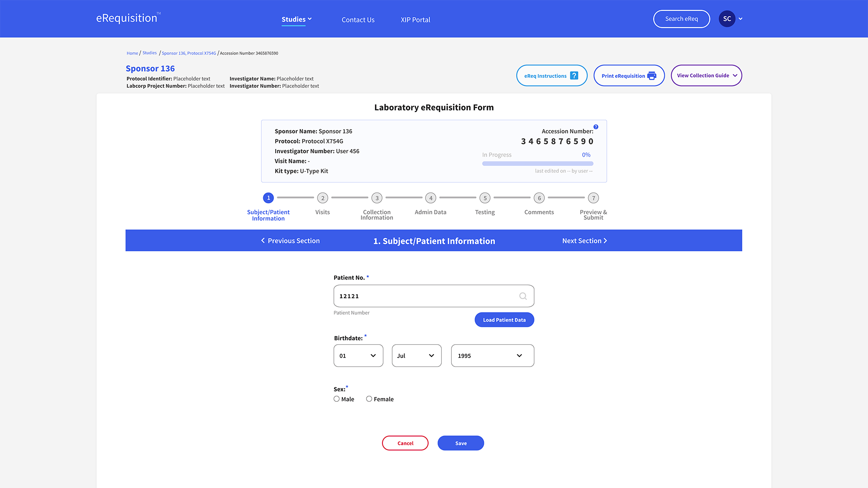This screenshot has height=488, width=868.
Task: Click Home breadcrumb link
Action: click(x=132, y=53)
